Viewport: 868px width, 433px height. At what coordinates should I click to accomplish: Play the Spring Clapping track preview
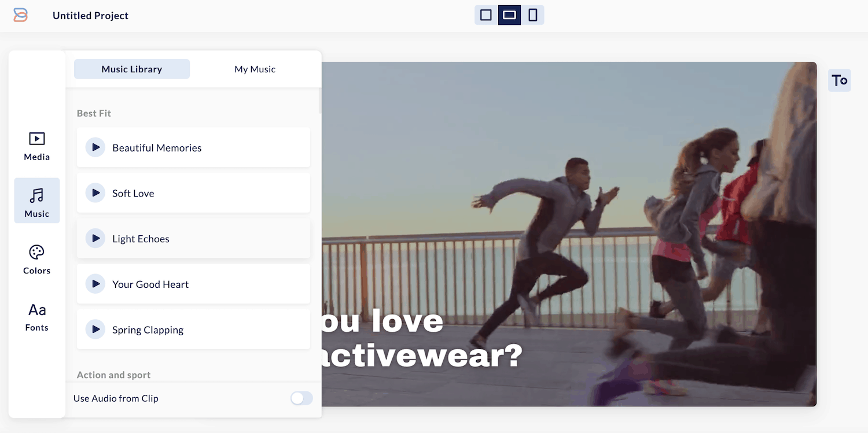pos(95,330)
